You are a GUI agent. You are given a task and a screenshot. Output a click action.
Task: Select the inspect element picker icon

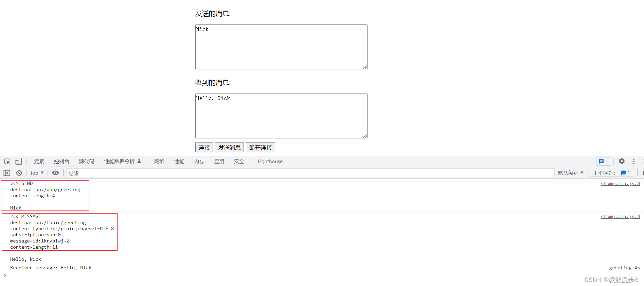7,162
